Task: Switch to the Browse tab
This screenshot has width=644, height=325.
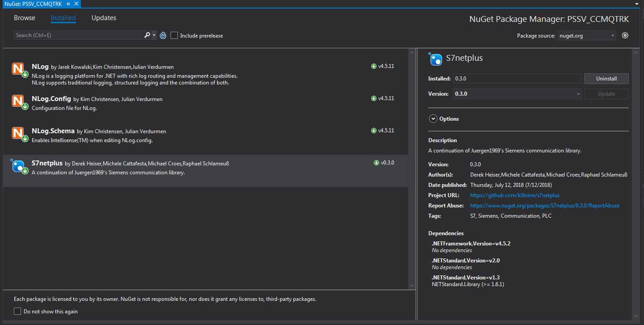Action: tap(25, 18)
